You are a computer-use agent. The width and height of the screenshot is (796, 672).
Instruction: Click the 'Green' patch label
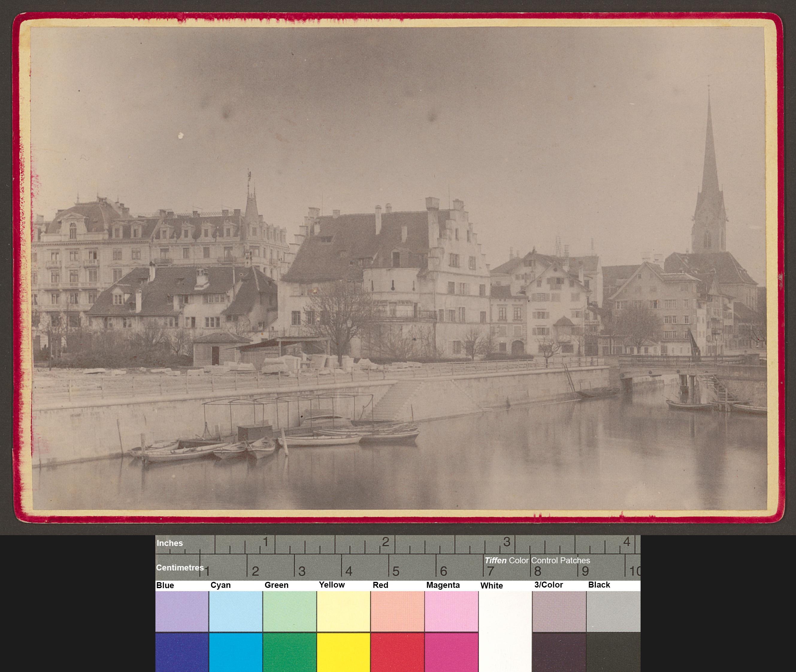click(x=276, y=585)
